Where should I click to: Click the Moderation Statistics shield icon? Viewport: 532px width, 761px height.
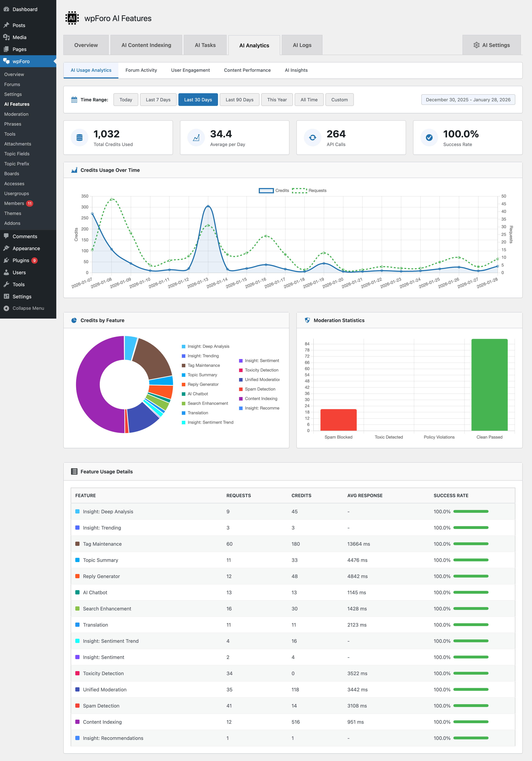coord(308,320)
